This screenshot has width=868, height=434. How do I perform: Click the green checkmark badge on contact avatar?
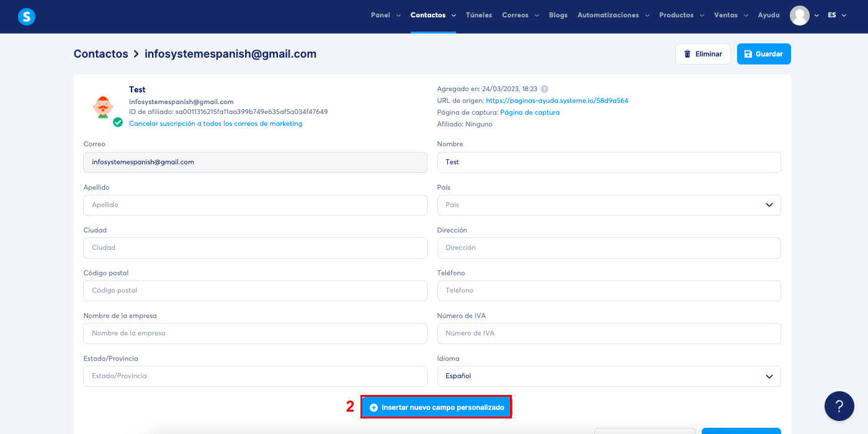point(118,123)
